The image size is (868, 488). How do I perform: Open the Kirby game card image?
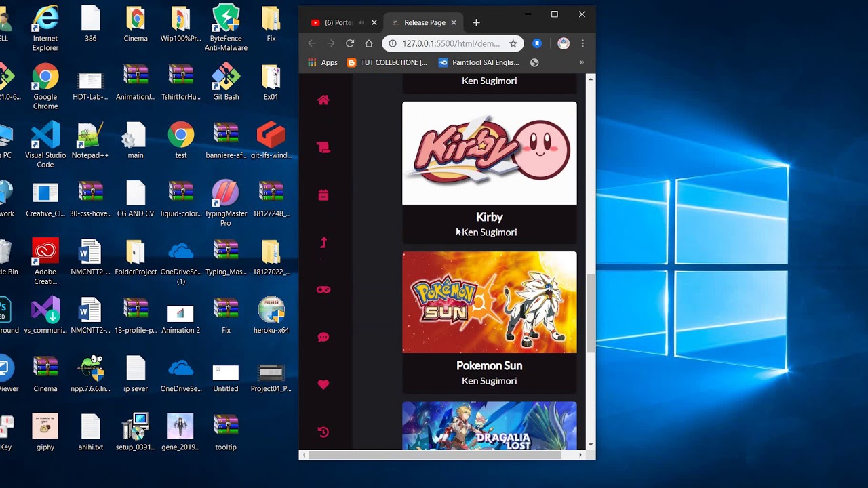click(490, 153)
